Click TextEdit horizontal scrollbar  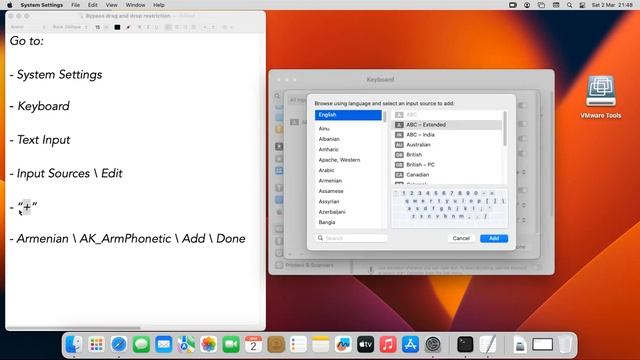tap(74, 328)
